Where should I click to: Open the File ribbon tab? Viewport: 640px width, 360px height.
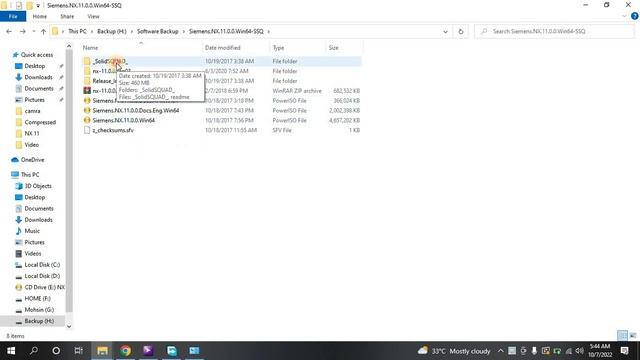point(13,16)
